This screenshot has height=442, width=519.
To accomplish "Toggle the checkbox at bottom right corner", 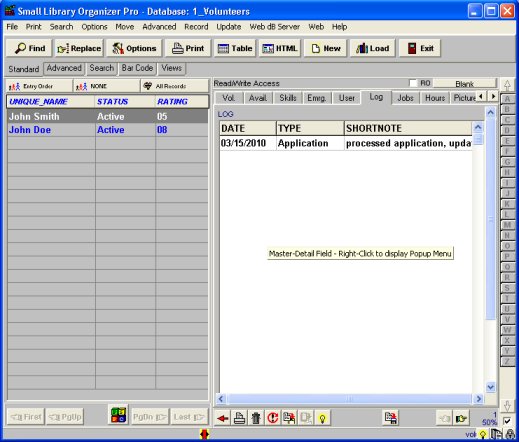I will click(507, 421).
